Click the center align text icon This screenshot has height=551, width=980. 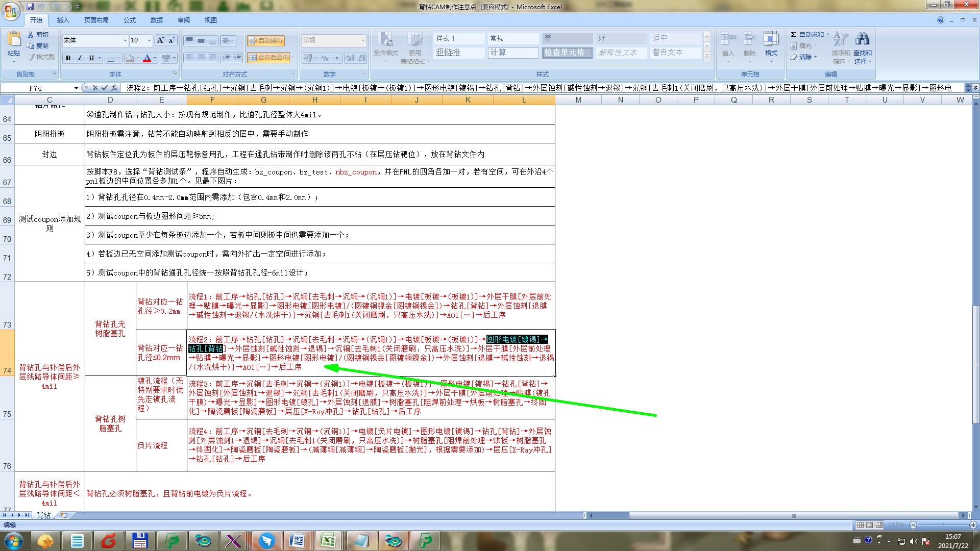[201, 58]
